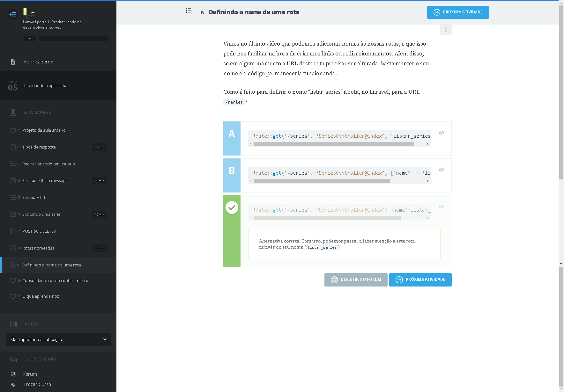Click the Trocar Curso icon
This screenshot has height=392, width=564.
pyautogui.click(x=13, y=385)
